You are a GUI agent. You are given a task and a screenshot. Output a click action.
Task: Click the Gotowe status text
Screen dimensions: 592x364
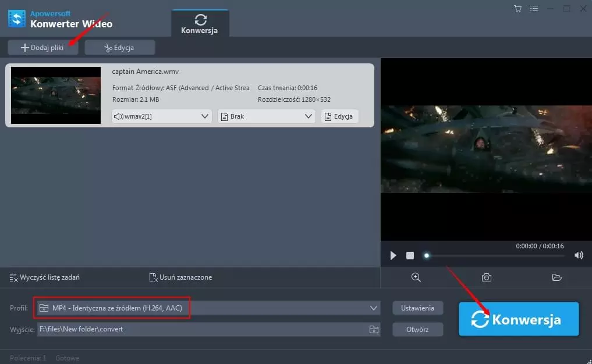(x=67, y=358)
